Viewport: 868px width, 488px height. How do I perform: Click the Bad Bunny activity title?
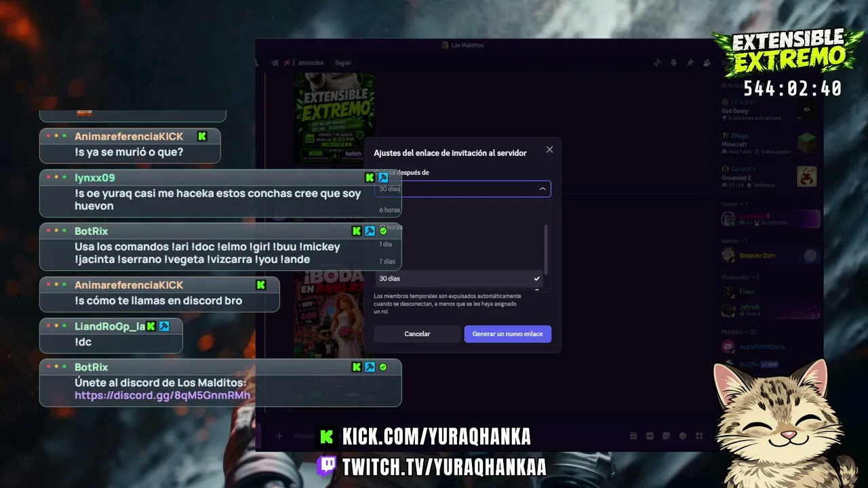735,111
